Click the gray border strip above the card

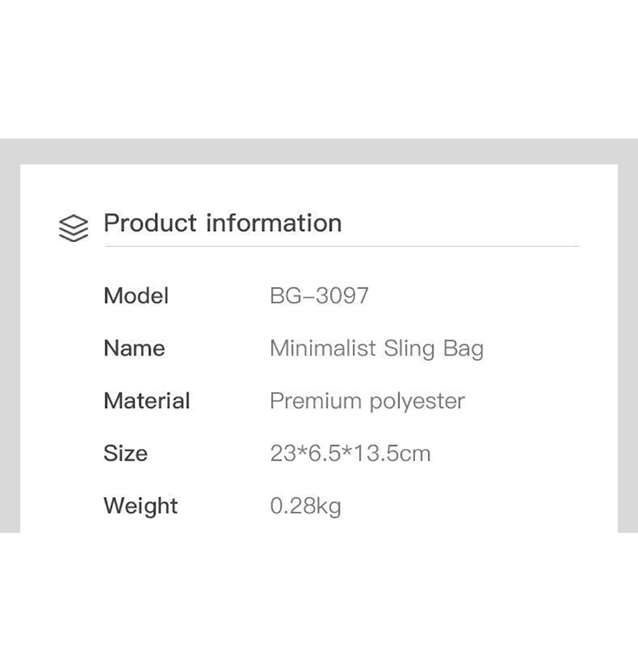pos(319,151)
